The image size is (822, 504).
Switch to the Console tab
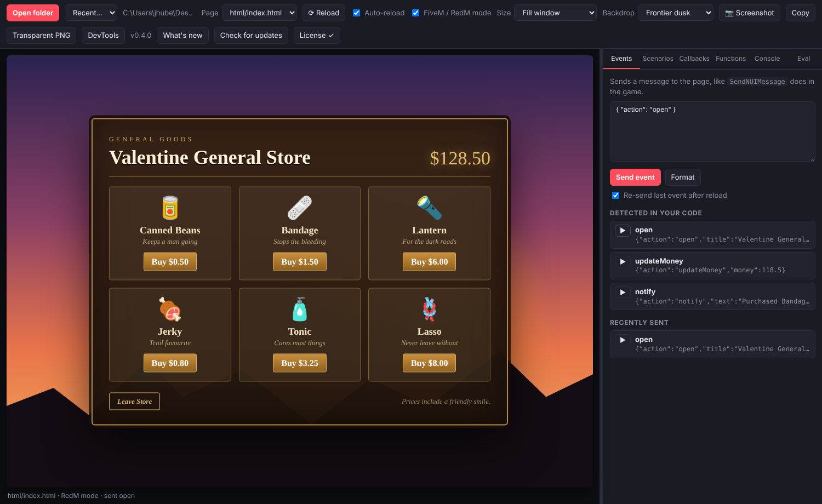pos(767,59)
